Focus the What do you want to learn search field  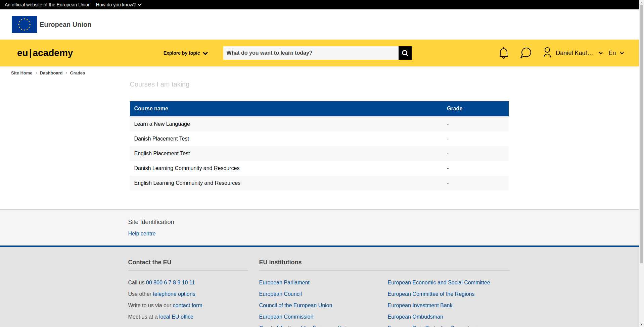311,53
